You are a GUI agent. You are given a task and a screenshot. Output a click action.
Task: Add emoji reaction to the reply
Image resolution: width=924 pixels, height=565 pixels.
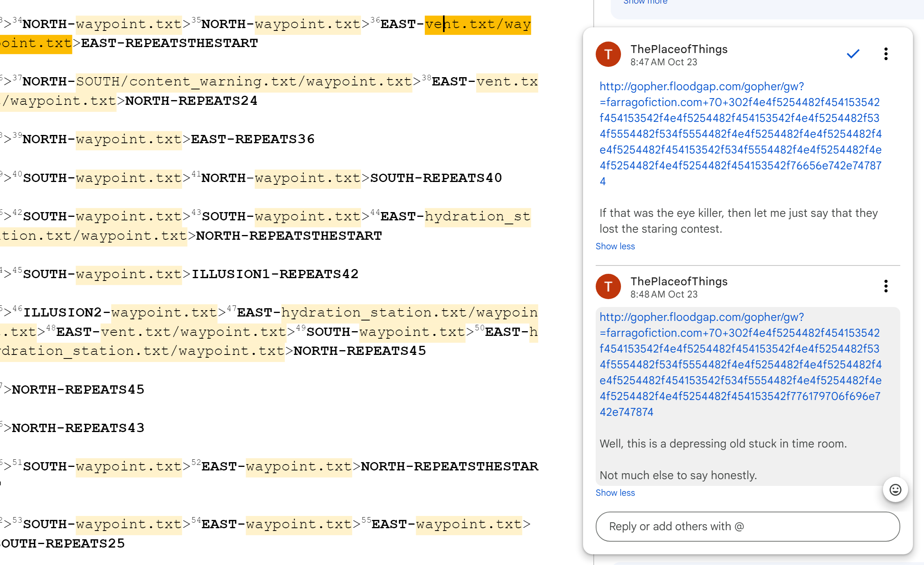pyautogui.click(x=895, y=490)
